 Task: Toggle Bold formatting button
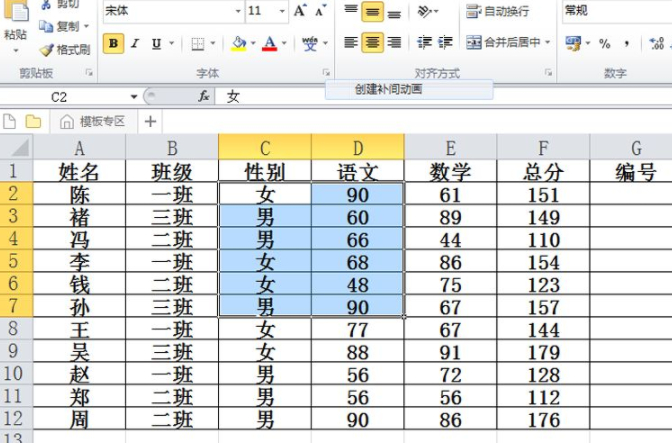(113, 43)
